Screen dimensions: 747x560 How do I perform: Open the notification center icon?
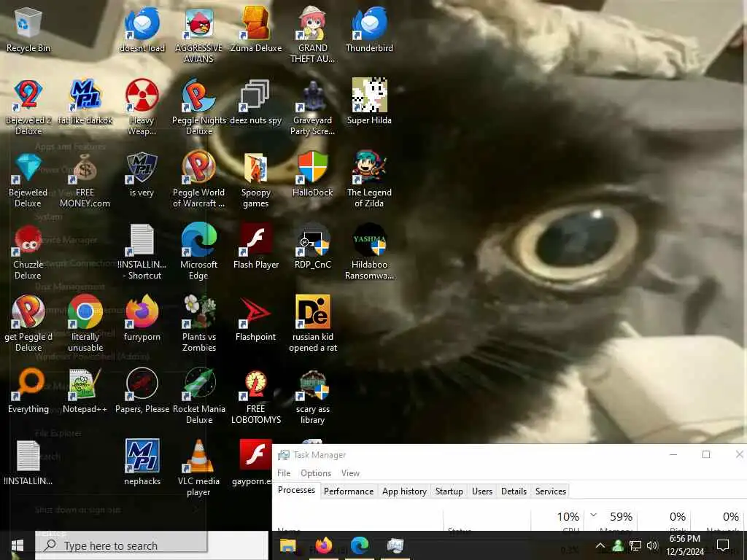[x=723, y=545]
